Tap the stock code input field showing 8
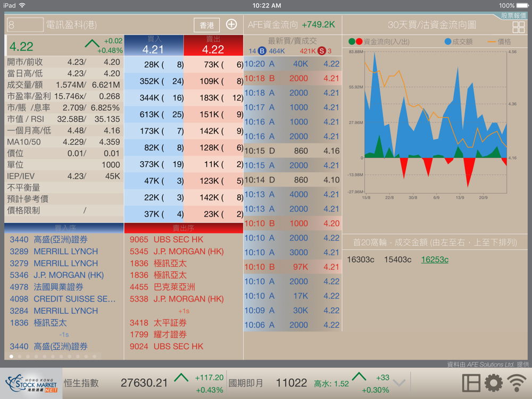Image resolution: width=532 pixels, height=399 pixels. [25, 25]
